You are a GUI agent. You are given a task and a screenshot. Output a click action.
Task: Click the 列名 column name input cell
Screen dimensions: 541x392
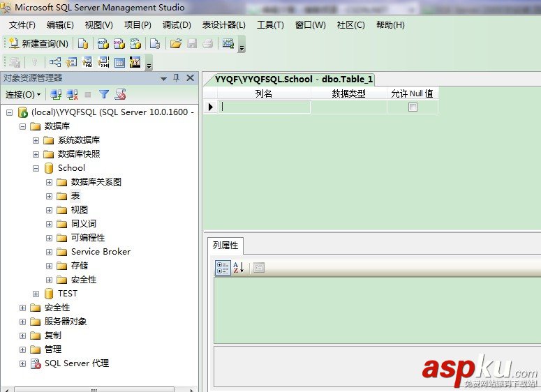264,107
